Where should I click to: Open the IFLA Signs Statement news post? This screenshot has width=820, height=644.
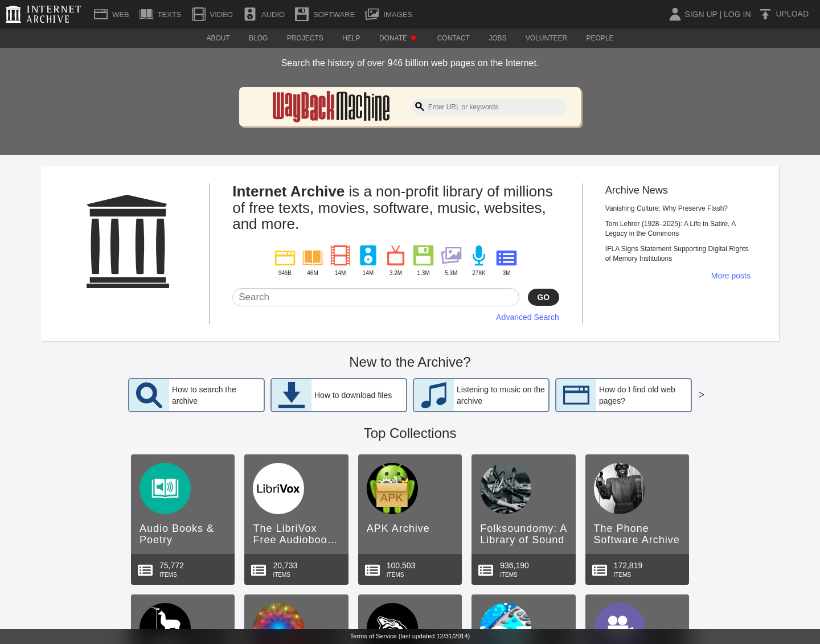[x=676, y=253]
